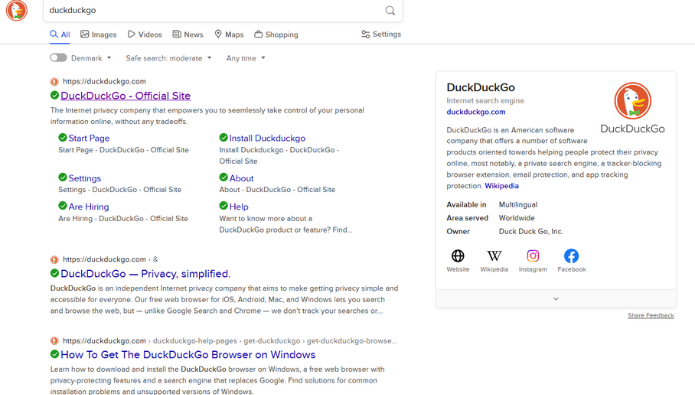Click green checkmark beside Start Page
Viewport: 695px width, 395px height.
pos(62,137)
